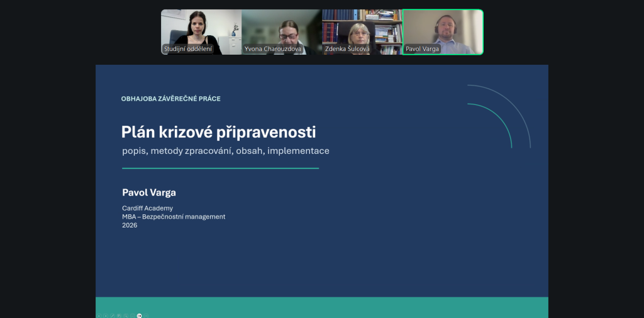Select Yvona Charouzdova video tile
This screenshot has height=318, width=644.
282,32
